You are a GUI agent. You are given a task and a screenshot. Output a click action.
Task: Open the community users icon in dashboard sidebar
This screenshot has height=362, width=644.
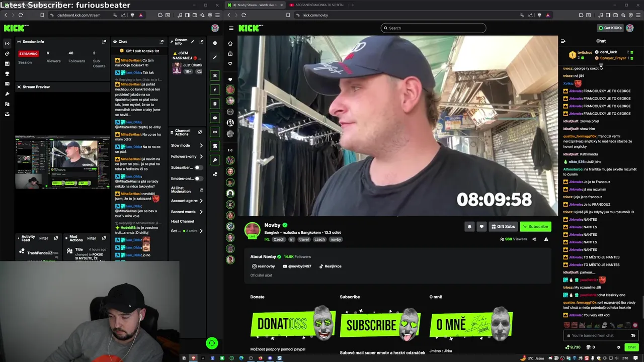(x=7, y=104)
